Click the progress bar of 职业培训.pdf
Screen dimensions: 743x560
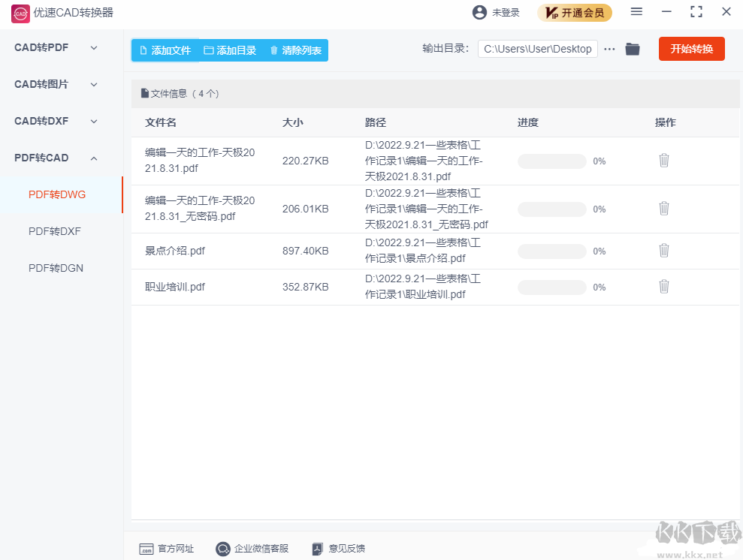coord(551,286)
